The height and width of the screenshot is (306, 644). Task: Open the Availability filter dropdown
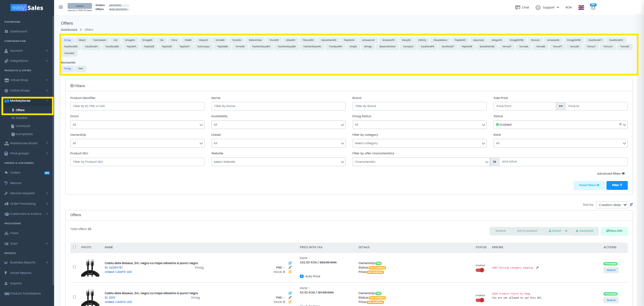coord(278,125)
